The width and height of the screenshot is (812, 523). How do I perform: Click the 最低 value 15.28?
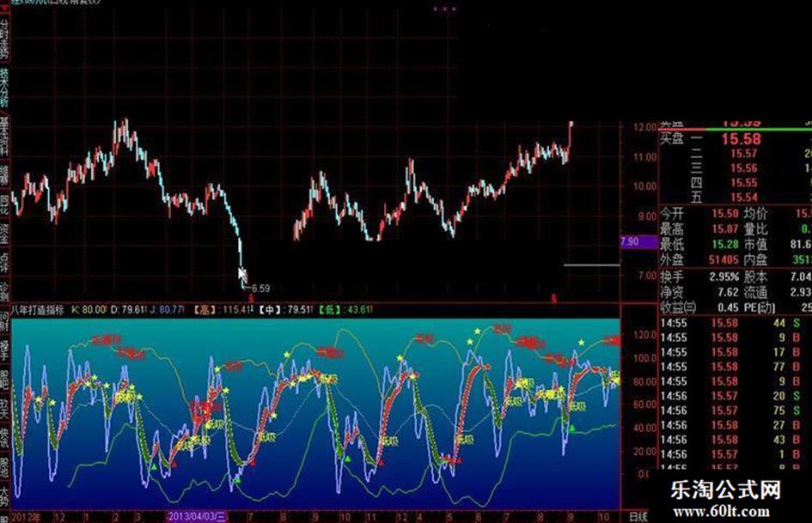click(725, 244)
